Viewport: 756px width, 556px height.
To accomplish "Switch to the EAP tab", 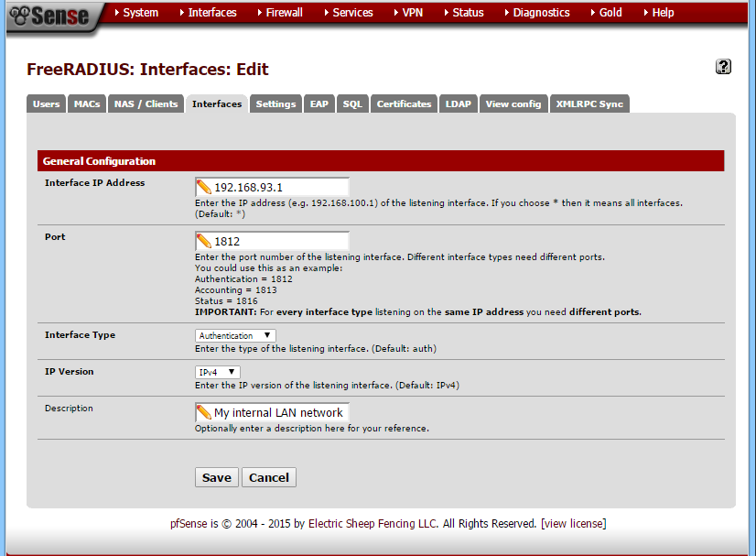I will (319, 104).
